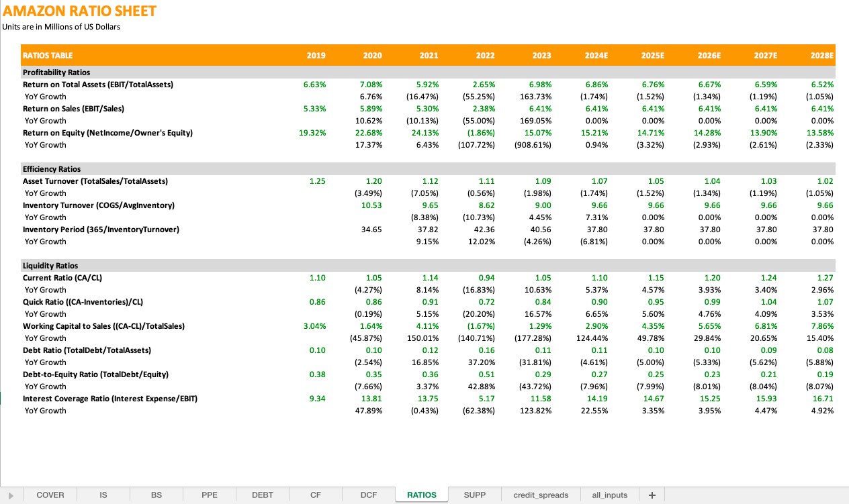Click the 2020 column header
Screen dimensions: 849x504
[373, 56]
